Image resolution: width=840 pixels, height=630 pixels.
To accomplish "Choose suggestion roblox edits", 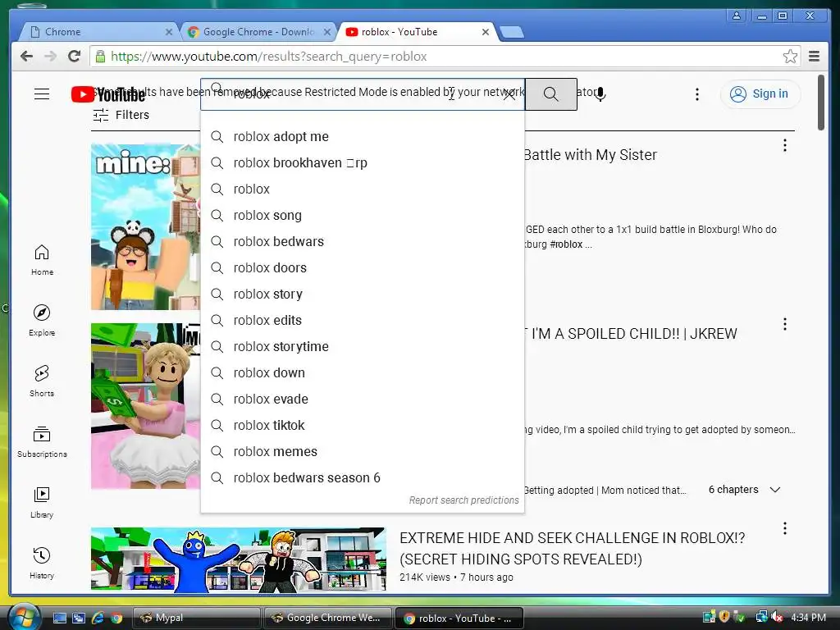I will 362,321.
